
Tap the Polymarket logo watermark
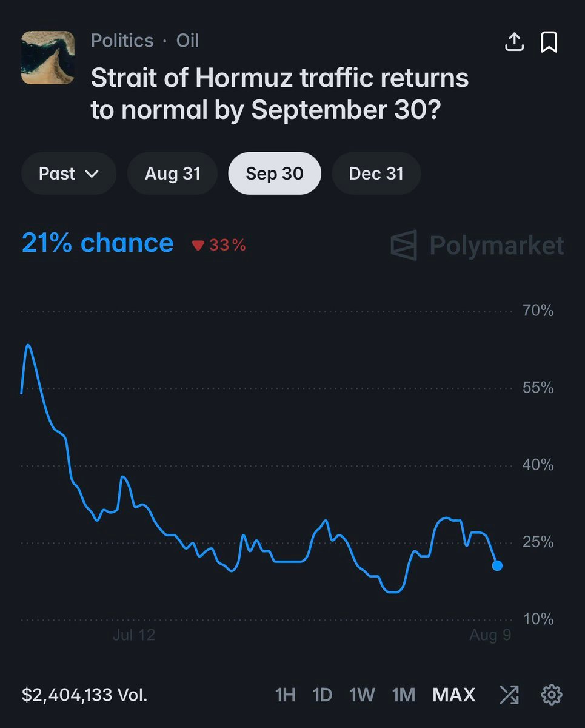tap(477, 245)
